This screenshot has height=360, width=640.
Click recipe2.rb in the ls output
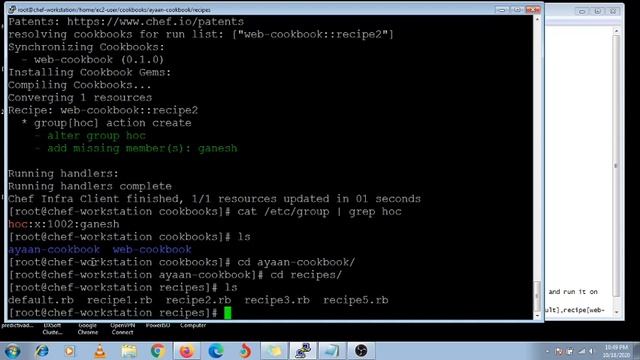[x=198, y=300]
